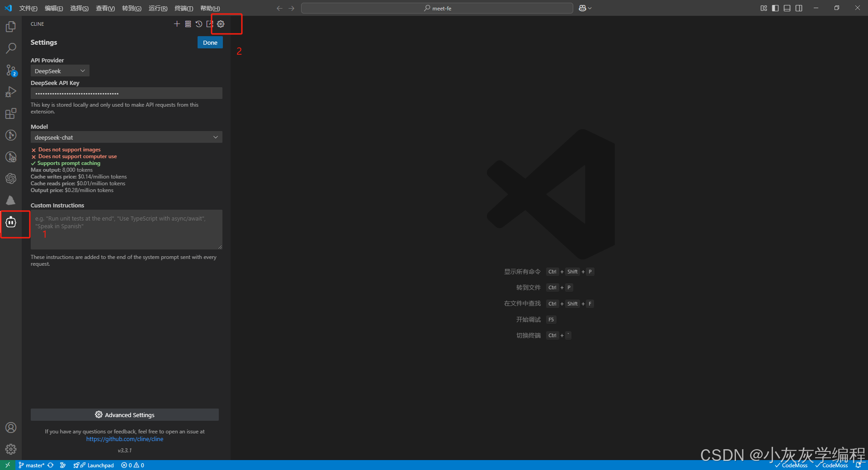Viewport: 868px width, 470px height.
Task: Toggle the bottom panel
Action: 787,8
